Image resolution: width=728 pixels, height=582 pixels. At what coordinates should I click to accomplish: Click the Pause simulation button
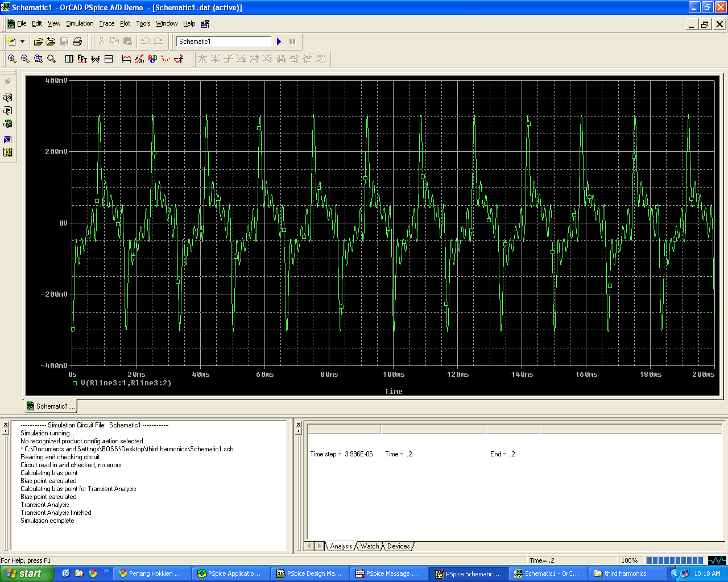[x=292, y=41]
